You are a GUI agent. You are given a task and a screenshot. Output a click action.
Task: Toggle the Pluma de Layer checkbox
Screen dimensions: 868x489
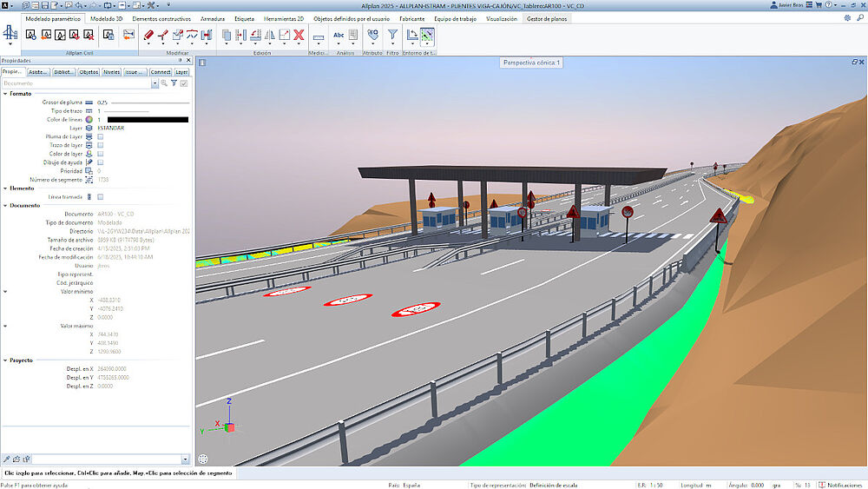tap(101, 136)
